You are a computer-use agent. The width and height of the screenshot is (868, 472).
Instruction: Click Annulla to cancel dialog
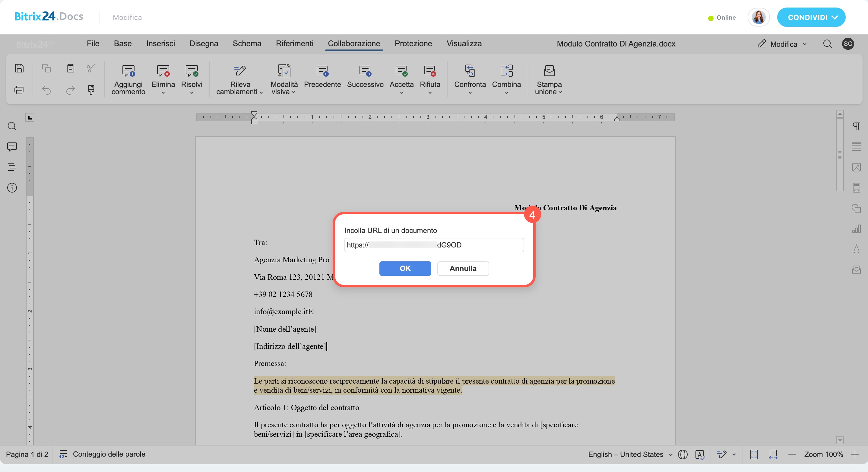[463, 268]
